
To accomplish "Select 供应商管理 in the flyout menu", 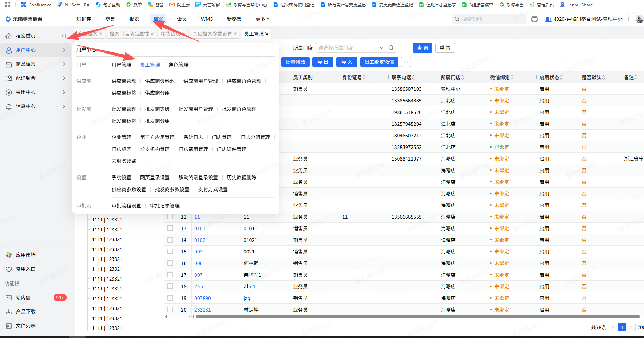I will tap(124, 81).
